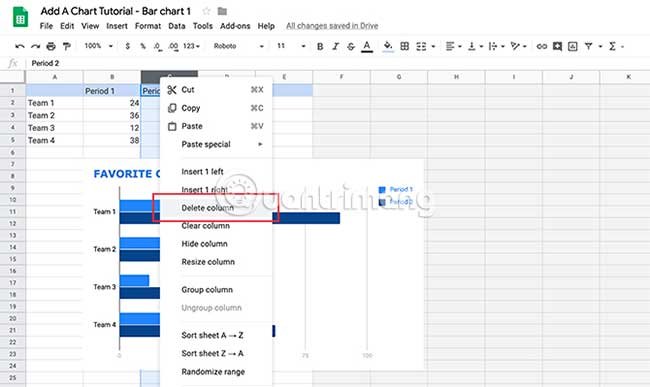This screenshot has height=387, width=650.
Task: Open the Borders tool
Action: point(405,46)
